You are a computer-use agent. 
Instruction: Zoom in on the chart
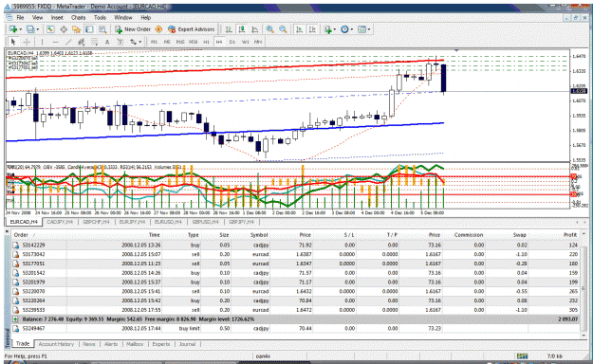coord(270,29)
